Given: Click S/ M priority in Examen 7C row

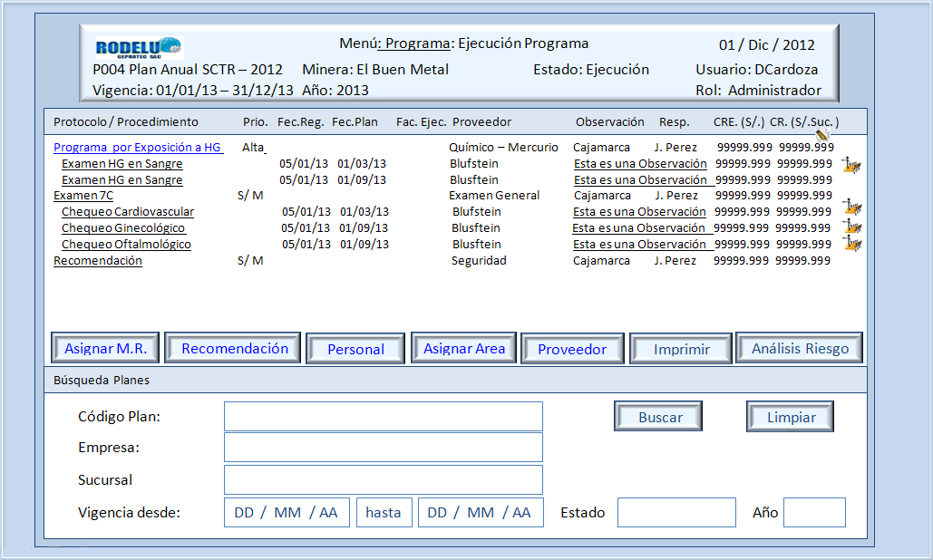Looking at the screenshot, I should click(250, 196).
